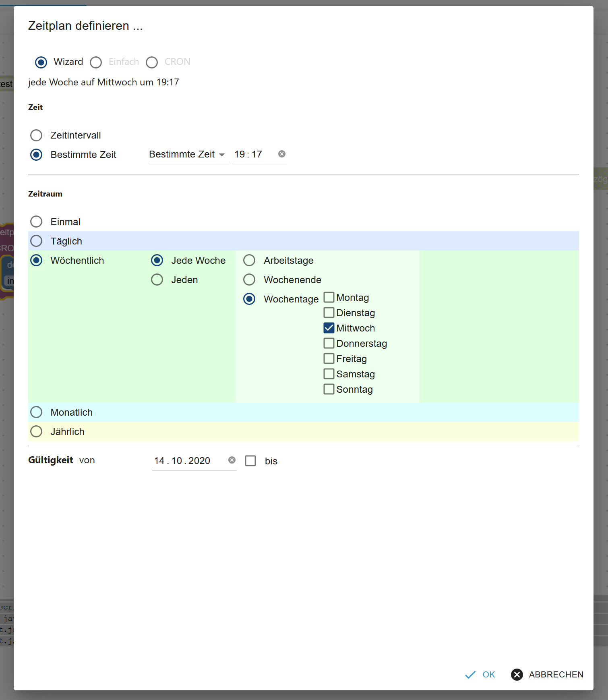Select the Wizard mode radio button
The image size is (608, 700).
pos(41,62)
